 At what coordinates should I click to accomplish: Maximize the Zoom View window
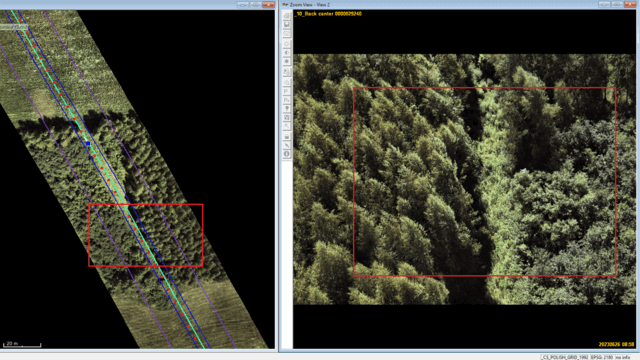[617, 4]
